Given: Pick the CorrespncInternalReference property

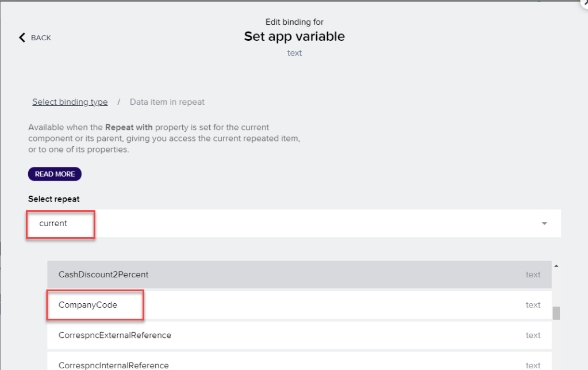Looking at the screenshot, I should pyautogui.click(x=114, y=365).
